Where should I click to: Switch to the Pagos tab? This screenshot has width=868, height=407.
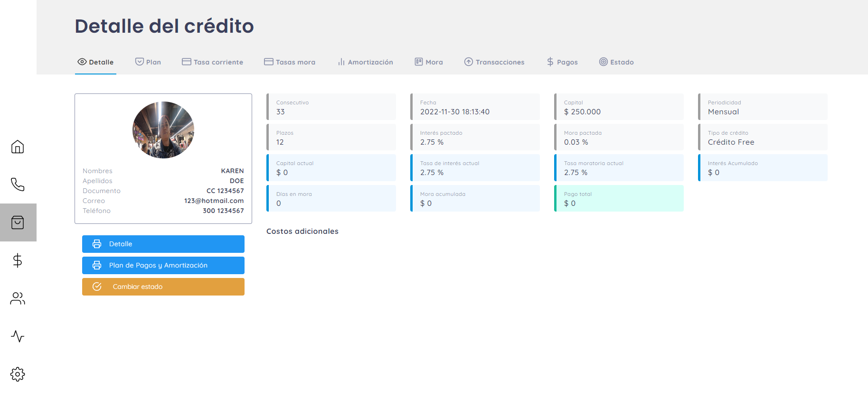[562, 62]
